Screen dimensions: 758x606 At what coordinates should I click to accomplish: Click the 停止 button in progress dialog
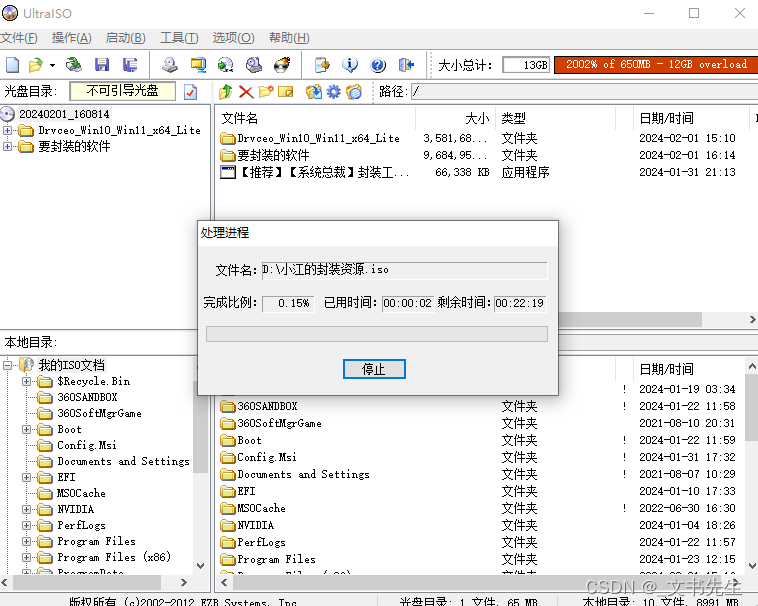tap(374, 369)
